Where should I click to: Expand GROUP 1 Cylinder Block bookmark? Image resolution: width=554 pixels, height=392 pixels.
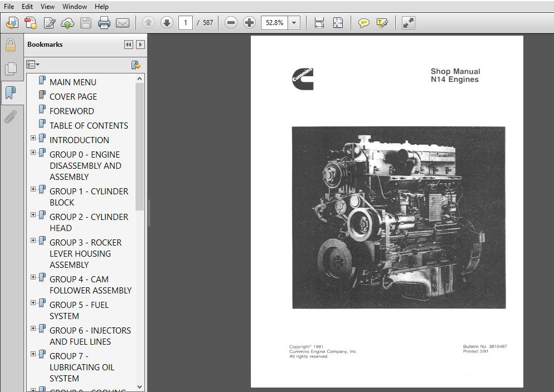click(33, 189)
